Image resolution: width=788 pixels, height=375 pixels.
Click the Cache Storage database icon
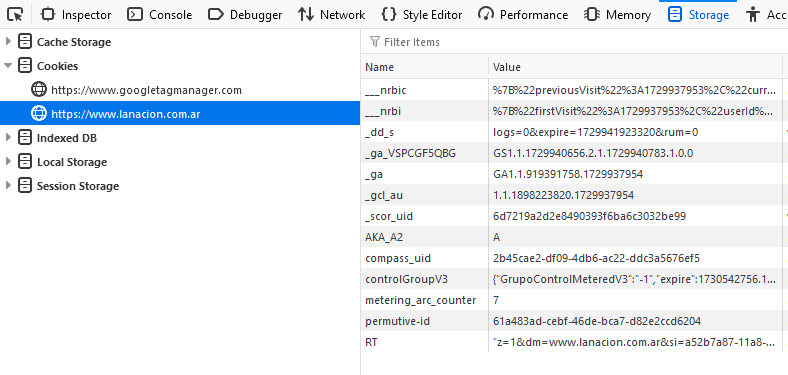[24, 42]
